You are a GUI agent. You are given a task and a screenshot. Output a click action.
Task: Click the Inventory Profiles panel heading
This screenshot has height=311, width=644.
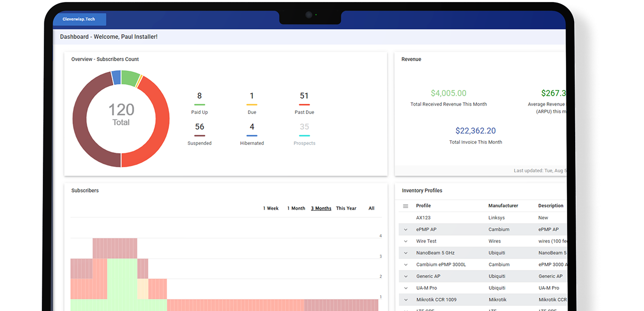click(x=422, y=191)
